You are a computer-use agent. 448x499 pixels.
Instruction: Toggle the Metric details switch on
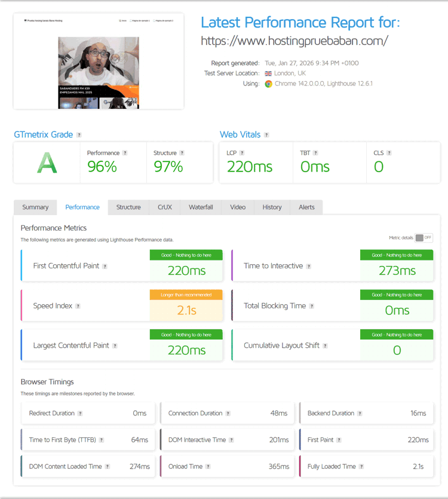[x=424, y=238]
